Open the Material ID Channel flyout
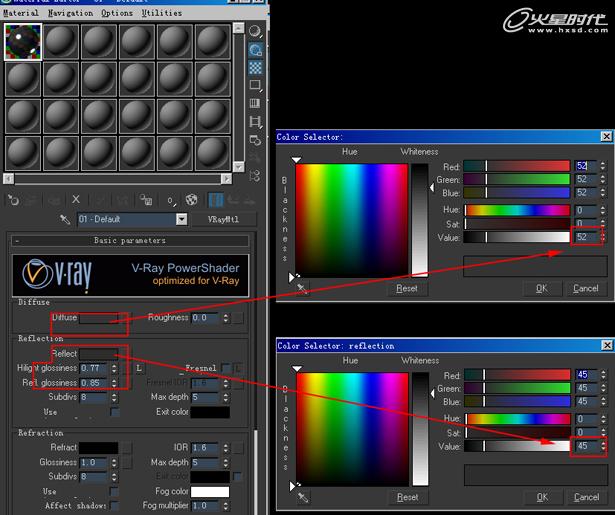The width and height of the screenshot is (615, 515). (171, 200)
